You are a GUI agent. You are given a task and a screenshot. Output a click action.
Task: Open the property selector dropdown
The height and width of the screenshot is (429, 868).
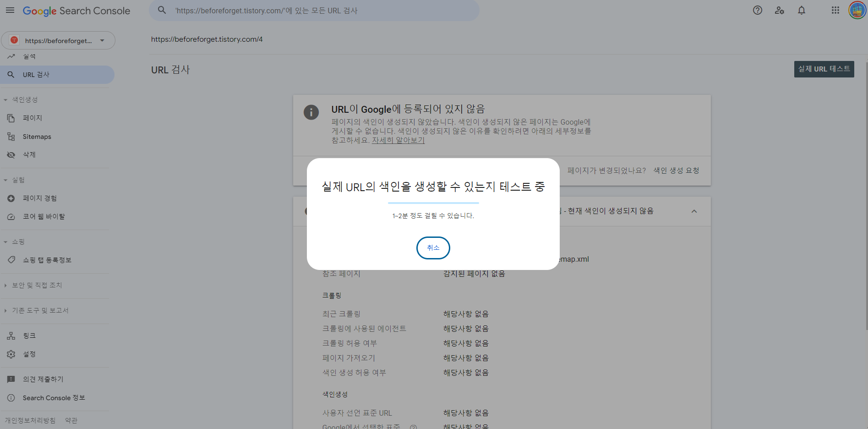[58, 40]
